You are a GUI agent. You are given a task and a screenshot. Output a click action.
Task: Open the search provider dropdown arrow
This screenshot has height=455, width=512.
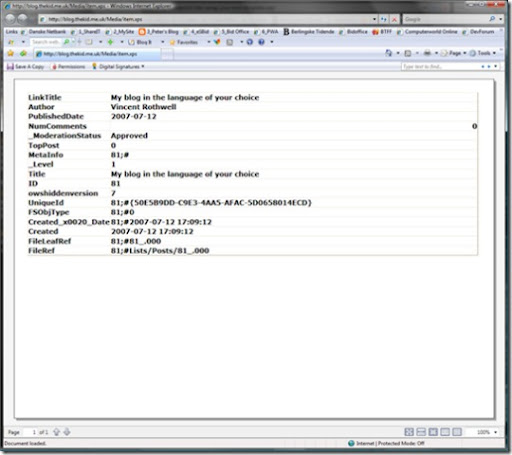500,19
